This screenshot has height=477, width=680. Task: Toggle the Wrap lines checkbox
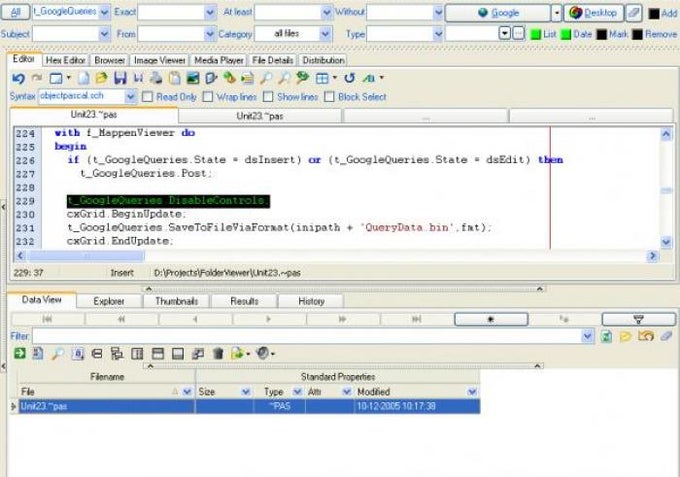tap(208, 97)
